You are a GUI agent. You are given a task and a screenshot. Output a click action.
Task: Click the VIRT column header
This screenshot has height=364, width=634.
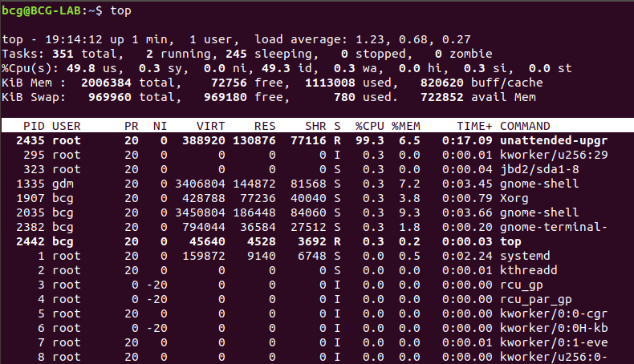(x=210, y=126)
